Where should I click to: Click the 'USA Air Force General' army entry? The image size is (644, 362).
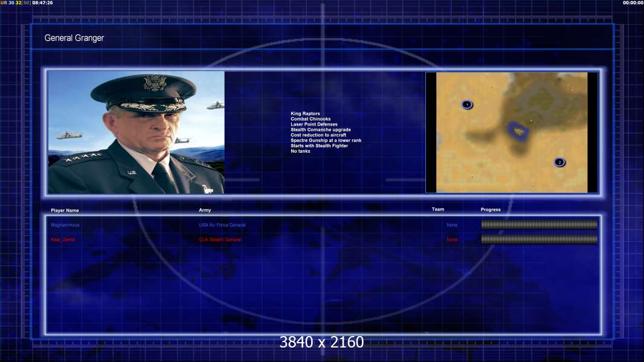click(x=222, y=225)
